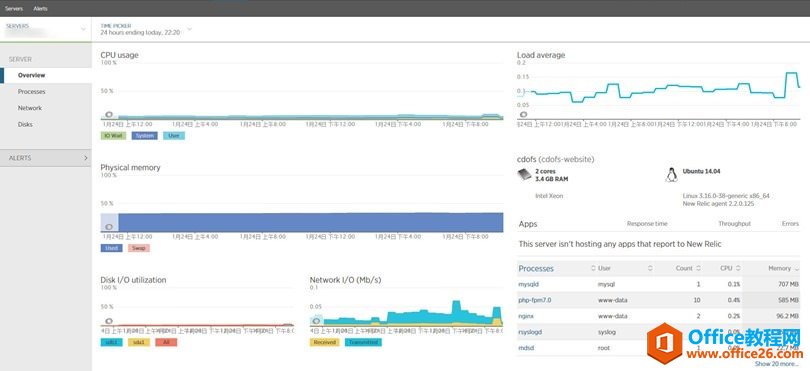Image resolution: width=810 pixels, height=371 pixels.
Task: Click the Physical memory chart title
Action: point(130,167)
